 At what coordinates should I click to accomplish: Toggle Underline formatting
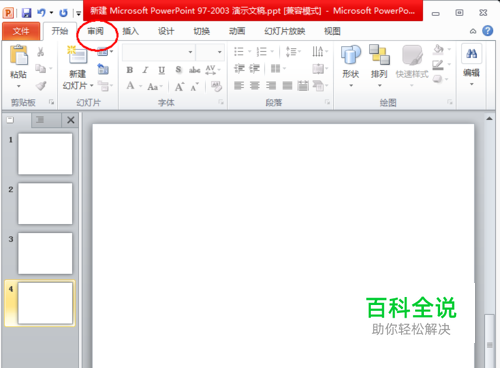tap(162, 70)
